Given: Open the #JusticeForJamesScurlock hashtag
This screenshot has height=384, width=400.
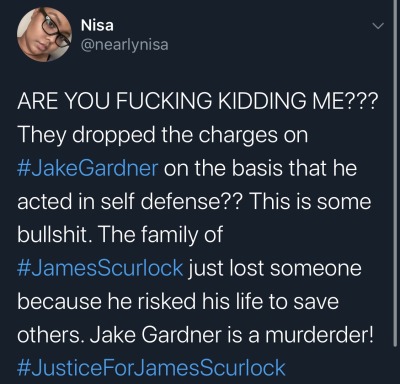Looking at the screenshot, I should coord(151,368).
